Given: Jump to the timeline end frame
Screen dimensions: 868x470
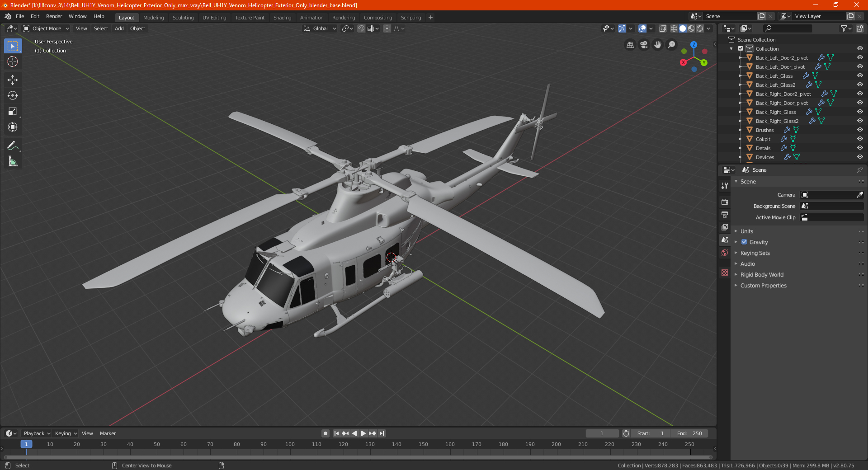Looking at the screenshot, I should pos(382,433).
